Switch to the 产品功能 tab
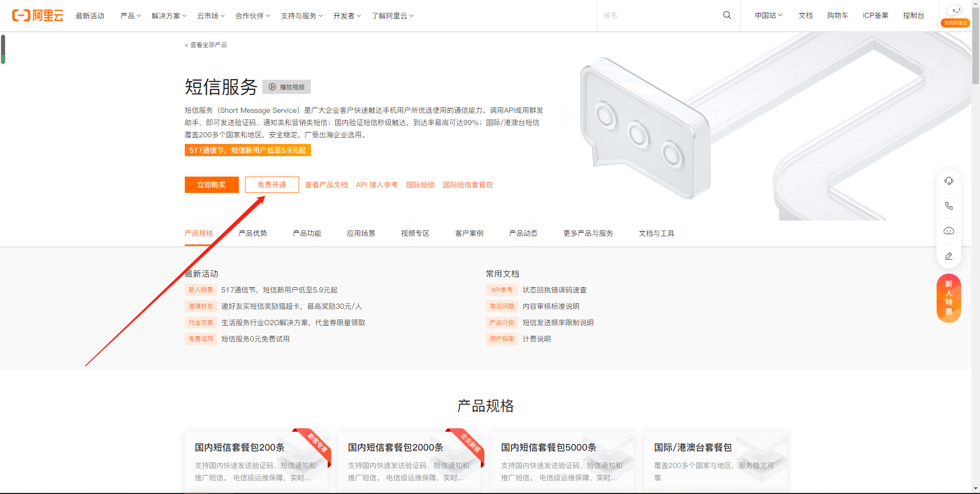Screen dimensions: 980x494 point(307,233)
